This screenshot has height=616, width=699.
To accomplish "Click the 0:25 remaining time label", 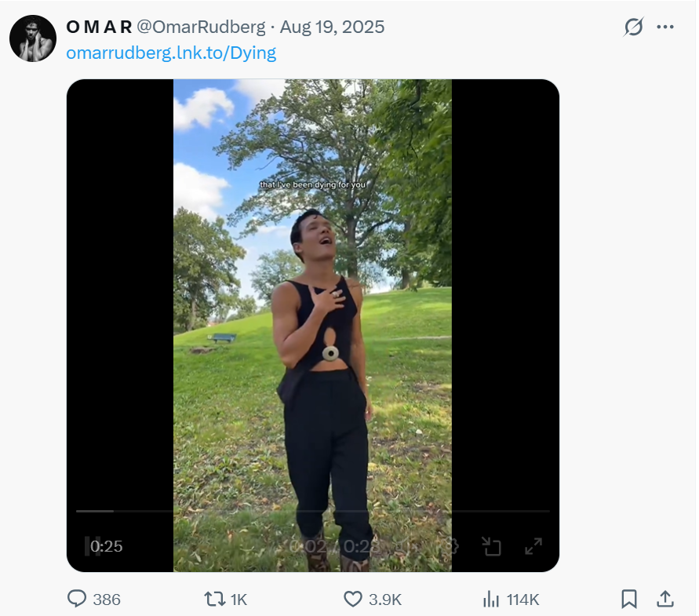I will coord(108,546).
